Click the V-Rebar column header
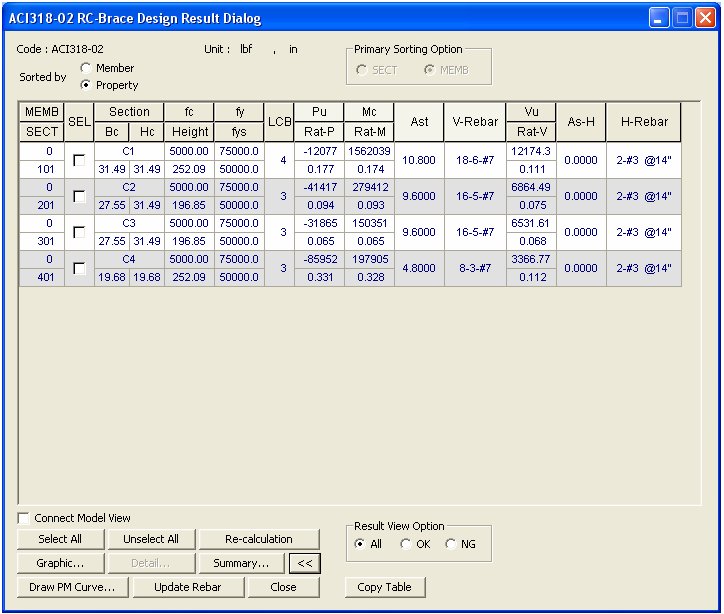 (x=475, y=121)
